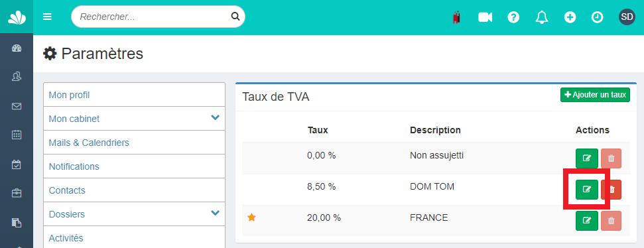
Task: Open the help question mark icon
Action: point(513,17)
